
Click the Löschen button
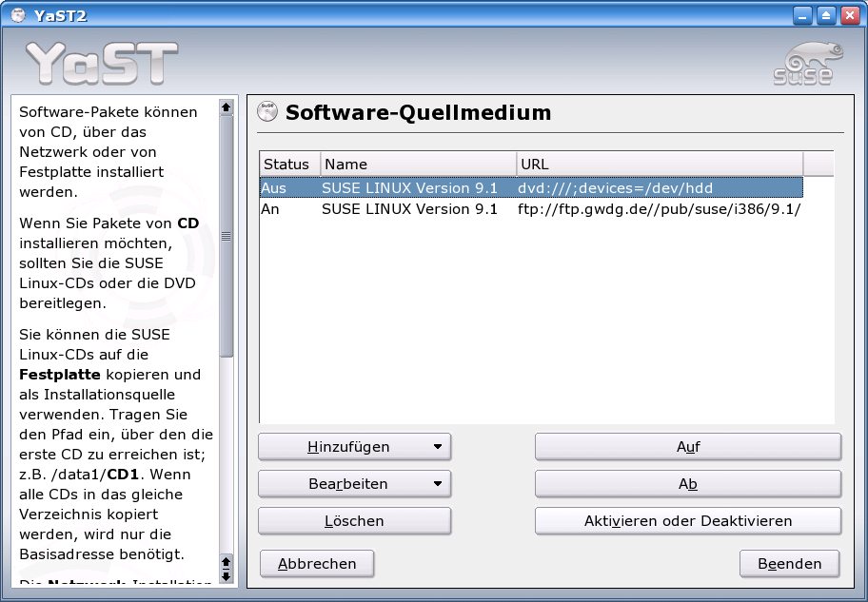[x=354, y=520]
